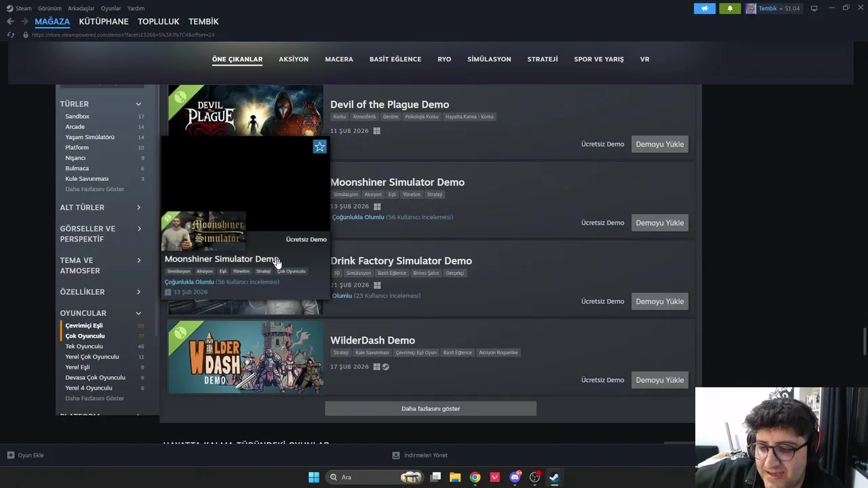Open the notifications bell button
The width and height of the screenshot is (868, 488).
click(x=730, y=8)
